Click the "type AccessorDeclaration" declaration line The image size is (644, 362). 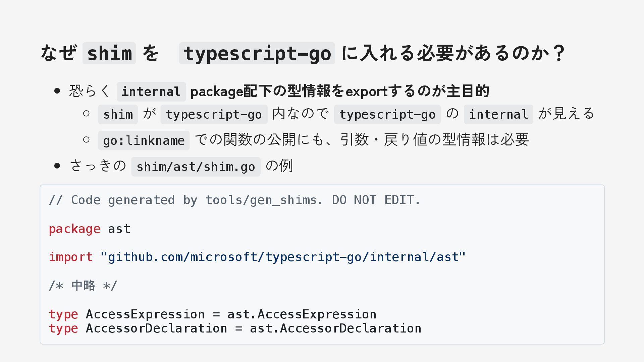tap(235, 328)
